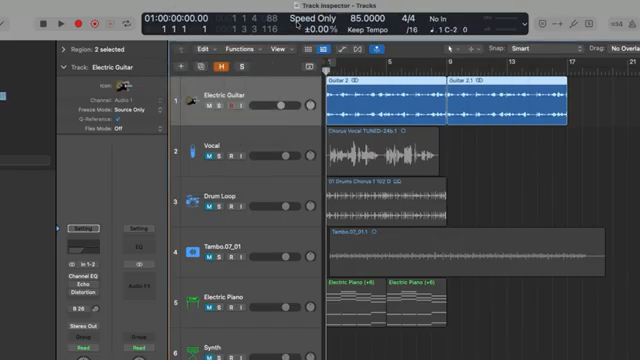Screen dimensions: 640x360
Task: Click the Drum Loop drum kit icon
Action: [192, 201]
